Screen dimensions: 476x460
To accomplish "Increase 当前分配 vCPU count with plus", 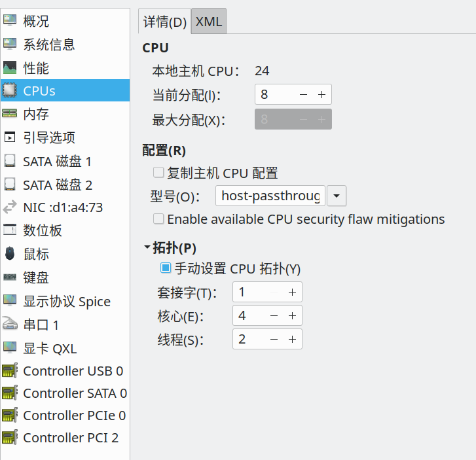I will (x=321, y=95).
